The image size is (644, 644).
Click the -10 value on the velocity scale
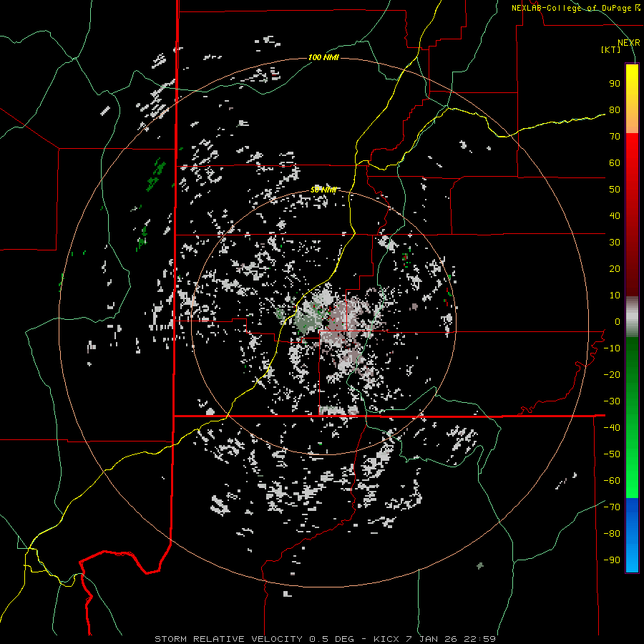tap(612, 348)
